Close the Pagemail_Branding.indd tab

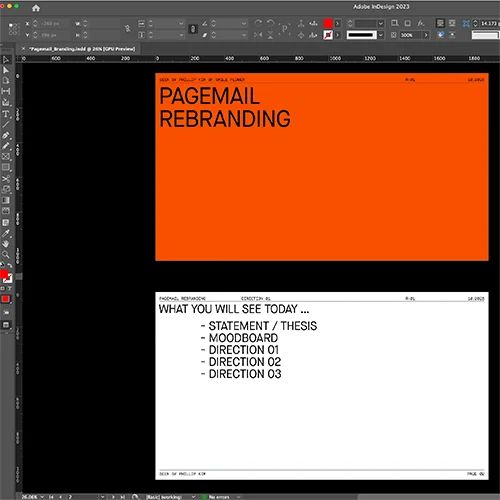pyautogui.click(x=23, y=49)
